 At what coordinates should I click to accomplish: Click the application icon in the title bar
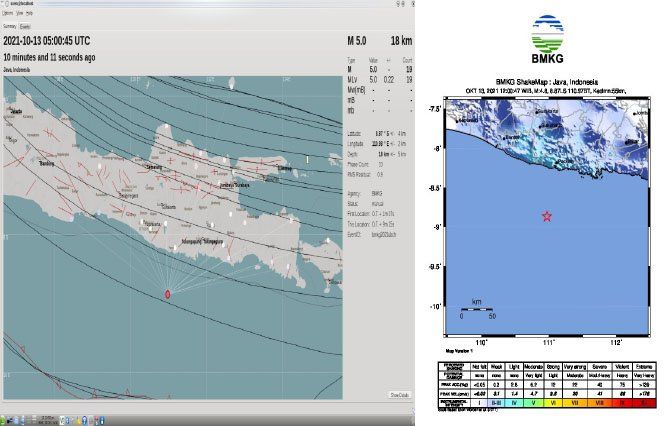[x=4, y=5]
